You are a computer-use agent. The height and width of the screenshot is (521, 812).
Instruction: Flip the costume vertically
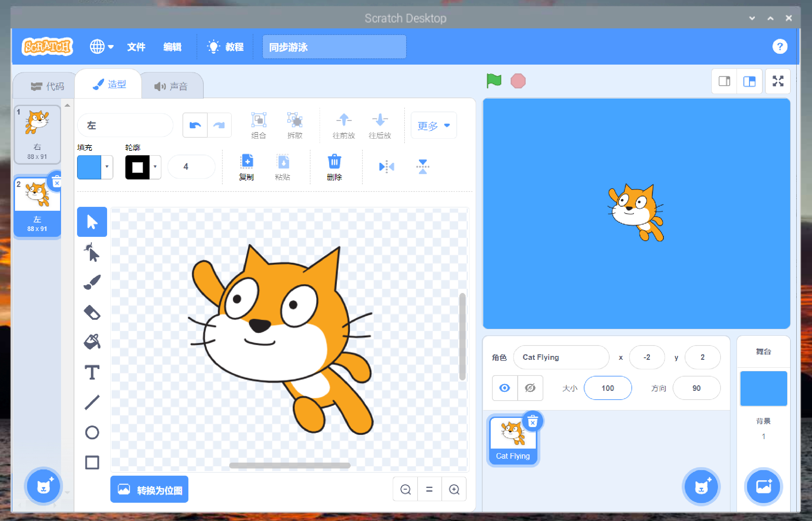(423, 166)
